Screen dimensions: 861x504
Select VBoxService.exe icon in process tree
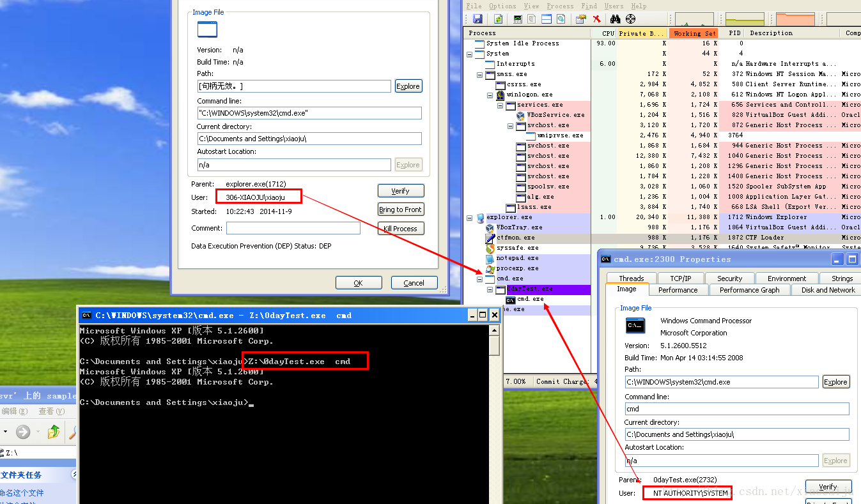pos(521,115)
